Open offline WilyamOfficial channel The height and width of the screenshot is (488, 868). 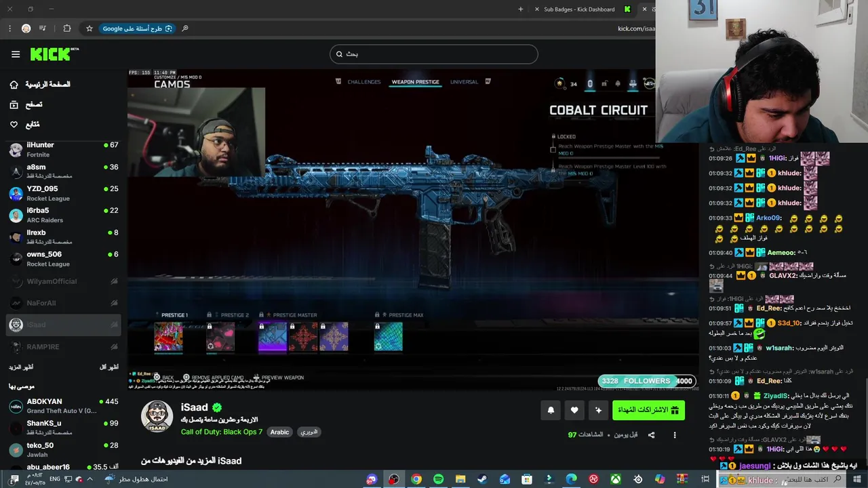coord(64,281)
